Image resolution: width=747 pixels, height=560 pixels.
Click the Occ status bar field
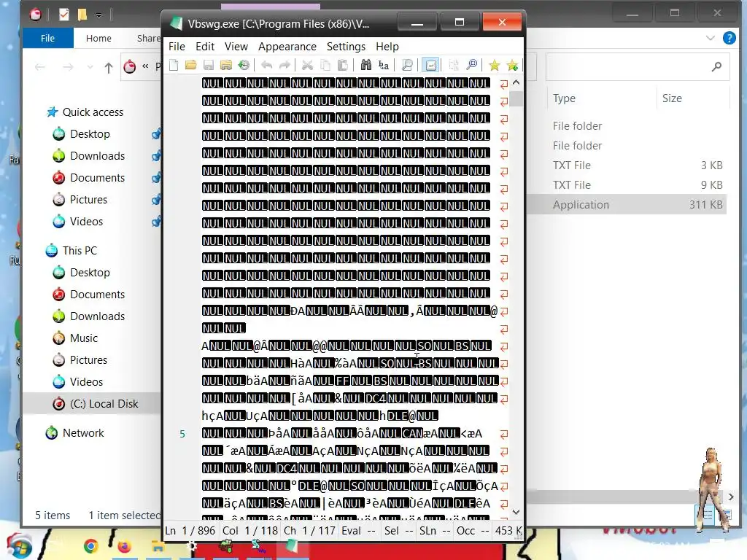[x=473, y=531]
